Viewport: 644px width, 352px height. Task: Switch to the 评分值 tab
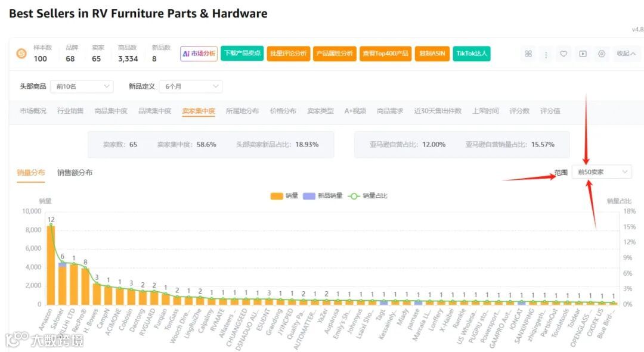(550, 111)
